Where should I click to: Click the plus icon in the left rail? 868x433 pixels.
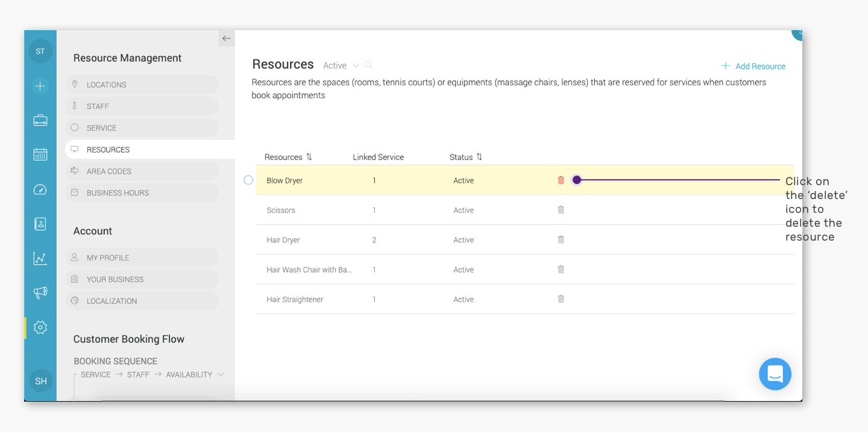coord(40,86)
